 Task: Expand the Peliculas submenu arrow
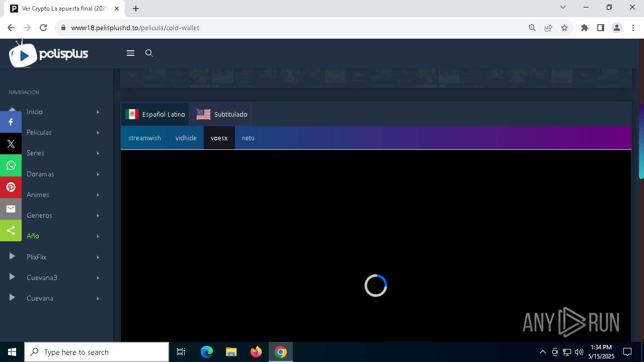[x=98, y=132]
